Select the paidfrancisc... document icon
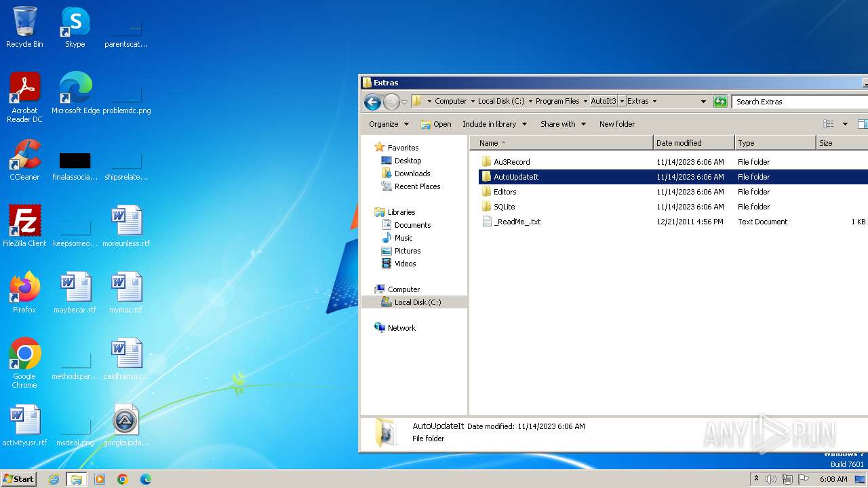 tap(126, 359)
